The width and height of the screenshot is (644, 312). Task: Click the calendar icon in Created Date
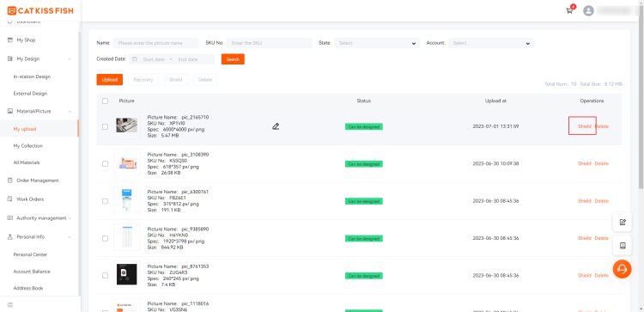134,59
